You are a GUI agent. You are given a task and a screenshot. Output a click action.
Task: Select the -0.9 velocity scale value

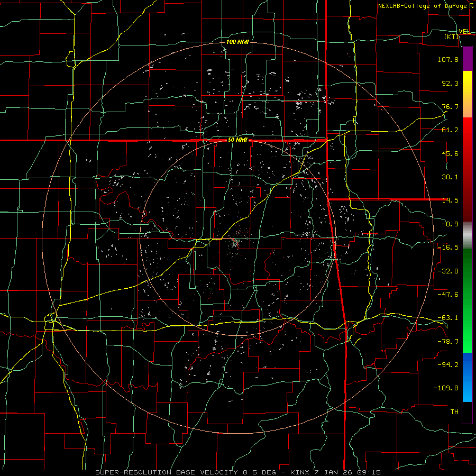click(450, 224)
